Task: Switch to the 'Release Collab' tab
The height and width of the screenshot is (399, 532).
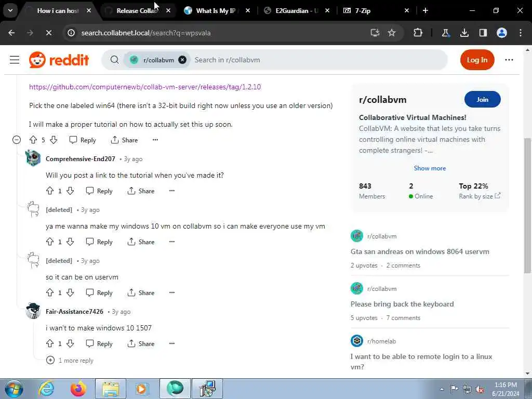Action: pos(137,11)
